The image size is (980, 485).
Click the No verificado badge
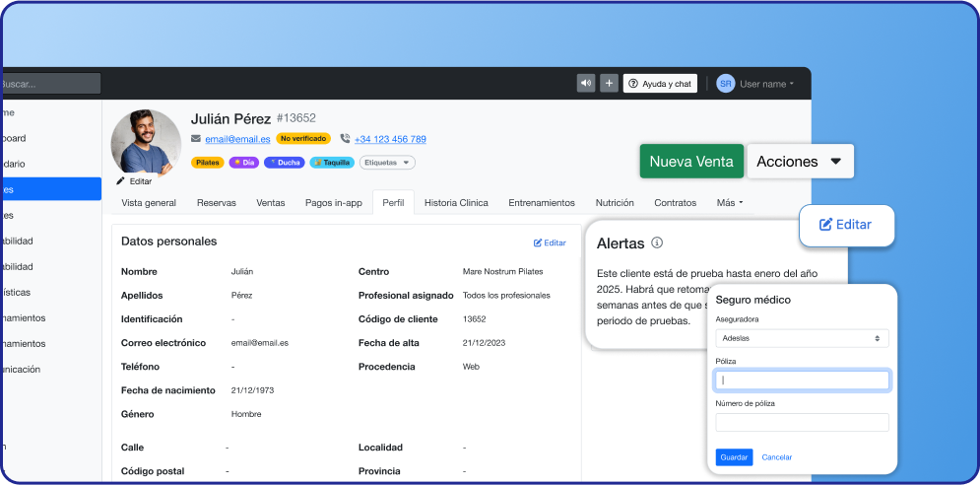click(303, 138)
